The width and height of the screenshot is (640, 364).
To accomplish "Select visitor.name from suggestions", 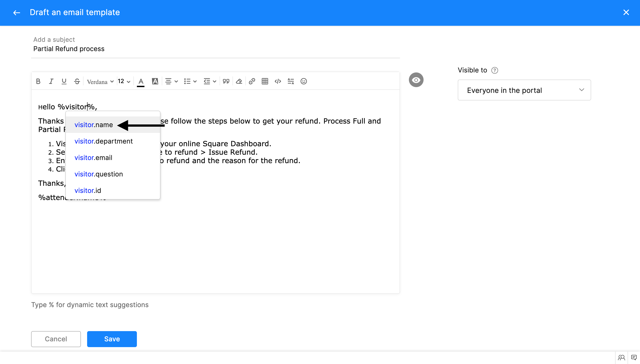I will (x=94, y=125).
